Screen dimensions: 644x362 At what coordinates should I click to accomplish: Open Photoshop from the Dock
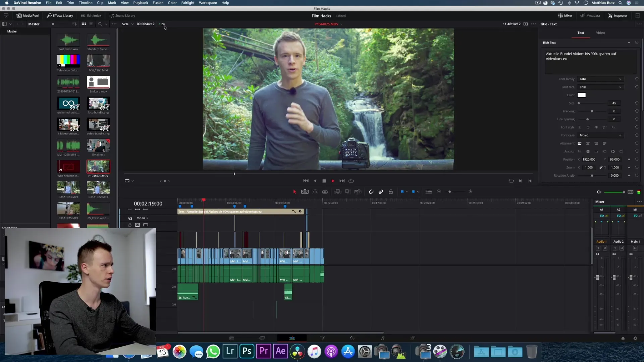pyautogui.click(x=247, y=351)
